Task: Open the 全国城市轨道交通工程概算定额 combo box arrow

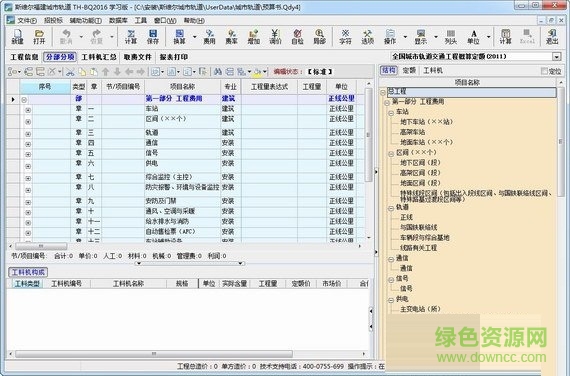Action: [x=556, y=57]
